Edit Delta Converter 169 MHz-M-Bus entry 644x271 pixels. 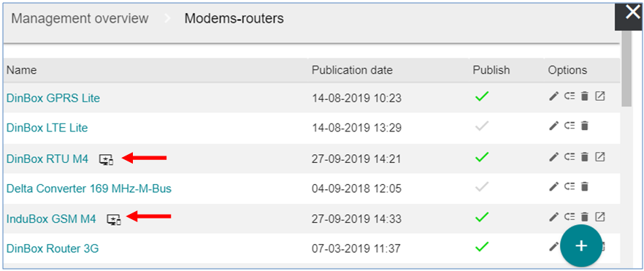click(x=553, y=186)
